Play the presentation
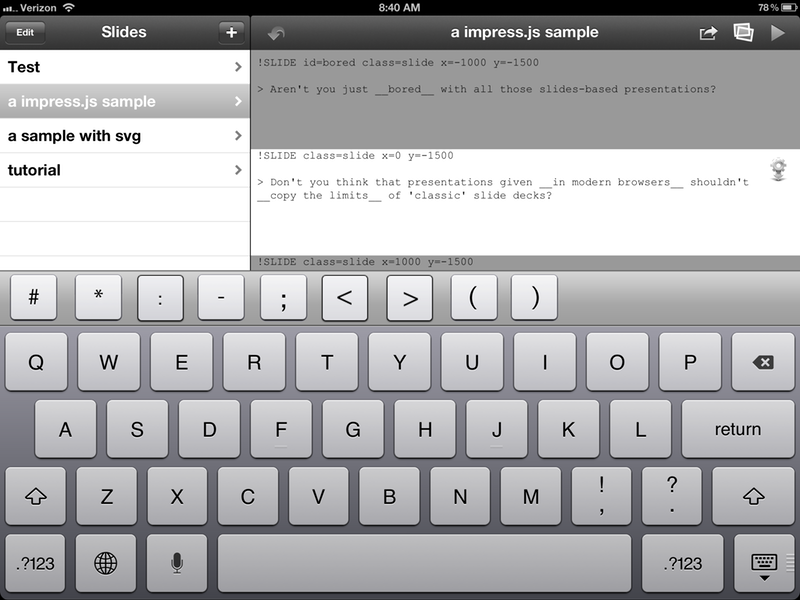Screen dimensions: 800x600 pos(778,33)
